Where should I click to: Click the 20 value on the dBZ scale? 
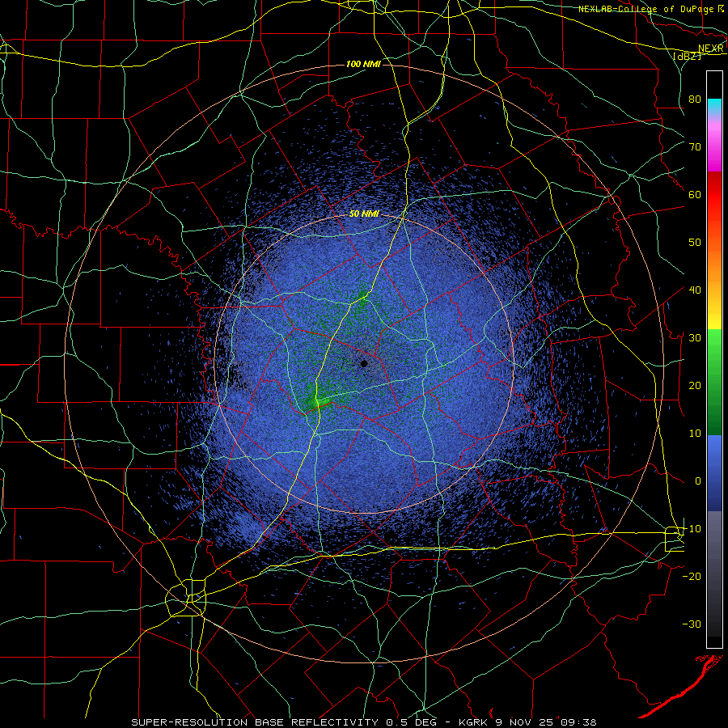pos(695,385)
